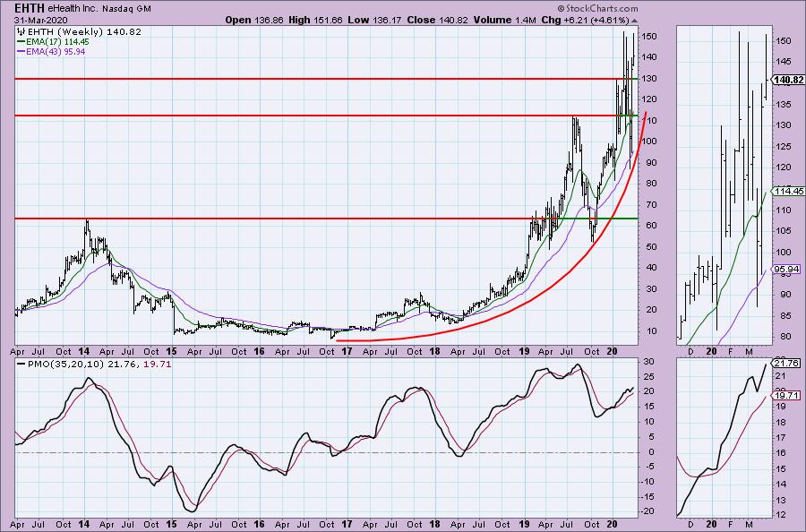Select the red resistance line at 130
806x532 pixels.
[x=319, y=79]
